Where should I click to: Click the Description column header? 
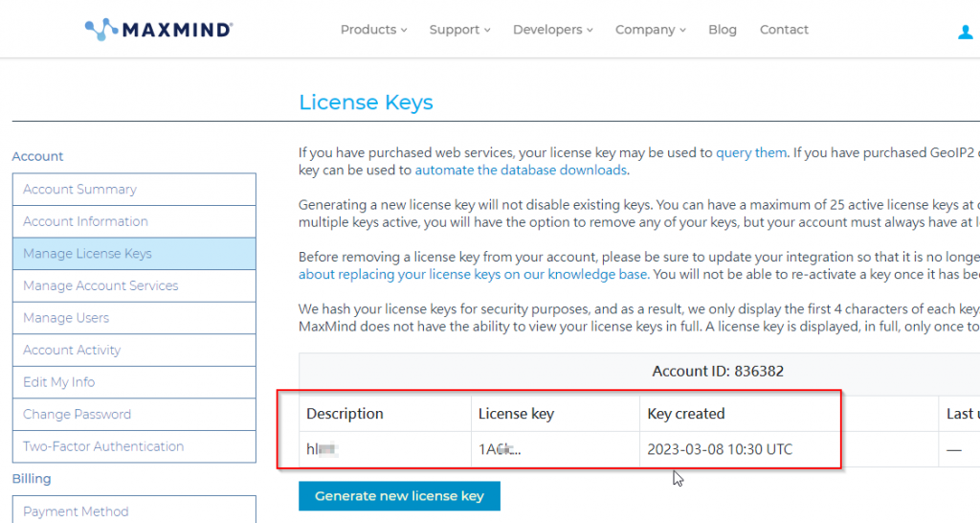(385, 414)
